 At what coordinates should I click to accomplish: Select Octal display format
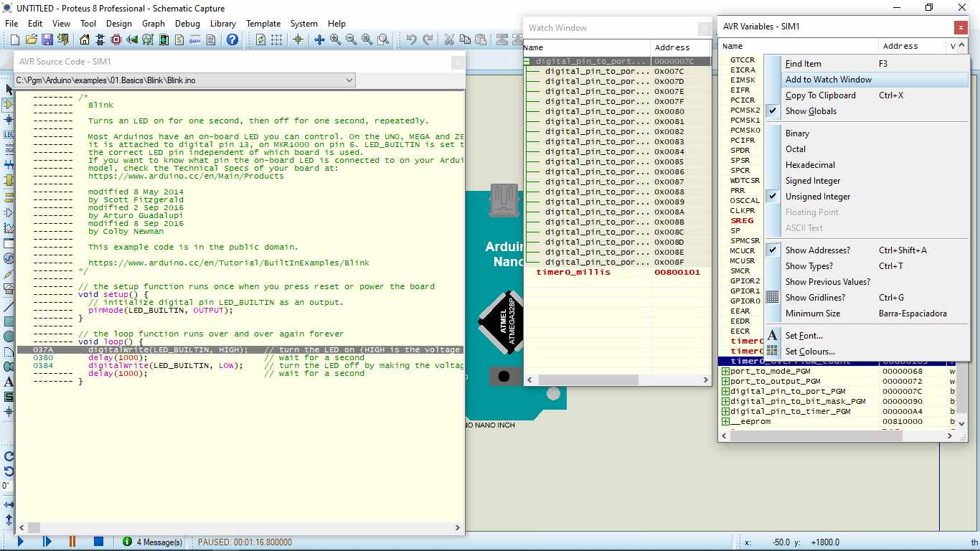(x=867, y=149)
